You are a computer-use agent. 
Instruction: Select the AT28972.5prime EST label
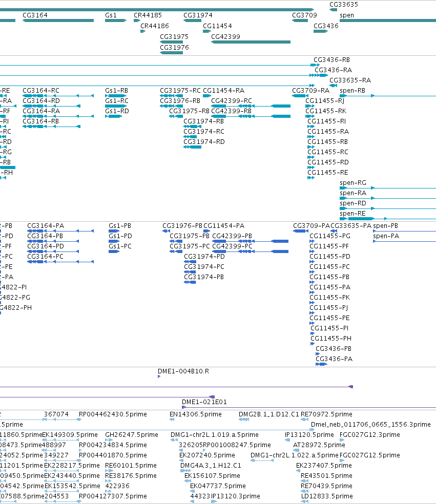319,445
